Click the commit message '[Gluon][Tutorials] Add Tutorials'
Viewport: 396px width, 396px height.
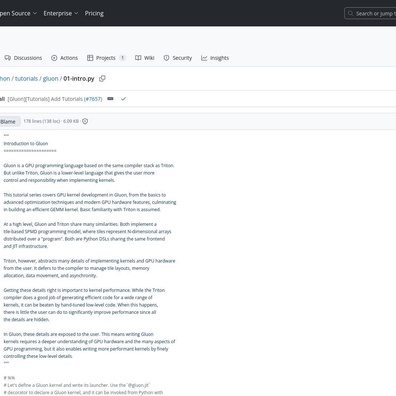45,99
